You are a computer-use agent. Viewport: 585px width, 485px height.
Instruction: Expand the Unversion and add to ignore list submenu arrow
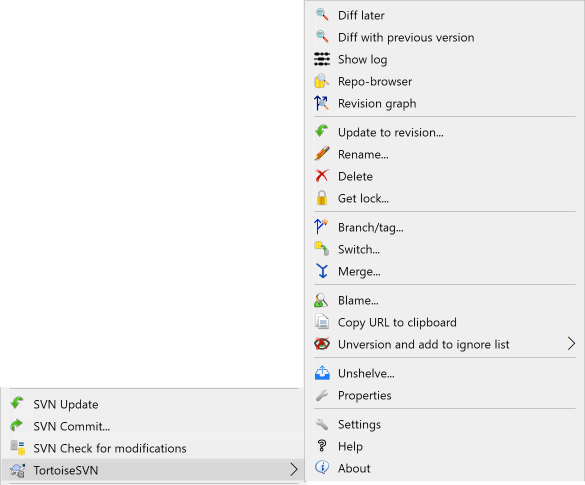tap(571, 344)
